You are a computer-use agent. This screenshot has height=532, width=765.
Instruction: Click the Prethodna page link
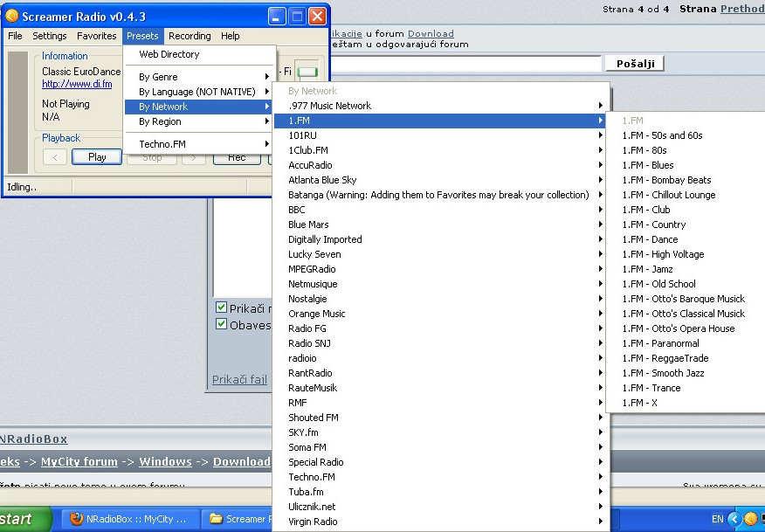point(742,9)
